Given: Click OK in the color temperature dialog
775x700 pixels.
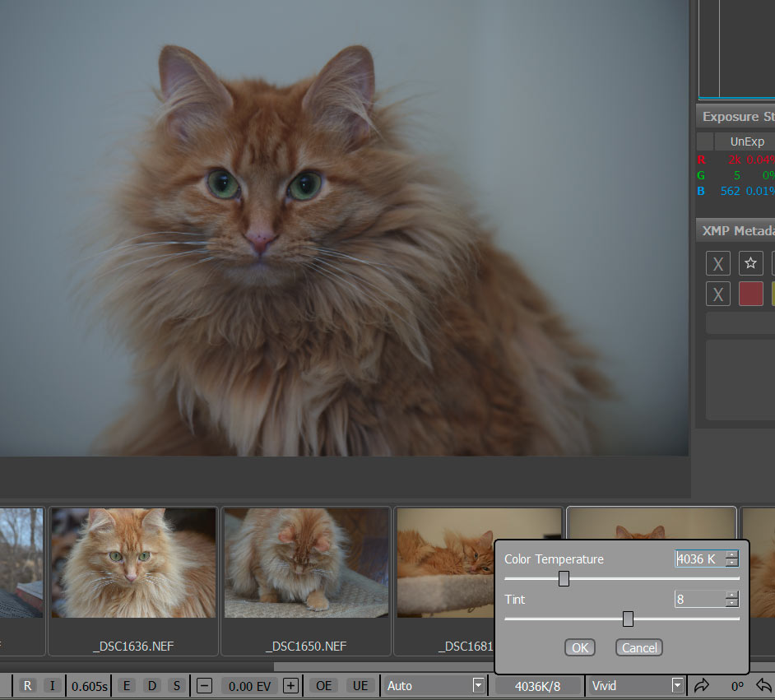Looking at the screenshot, I should (580, 647).
